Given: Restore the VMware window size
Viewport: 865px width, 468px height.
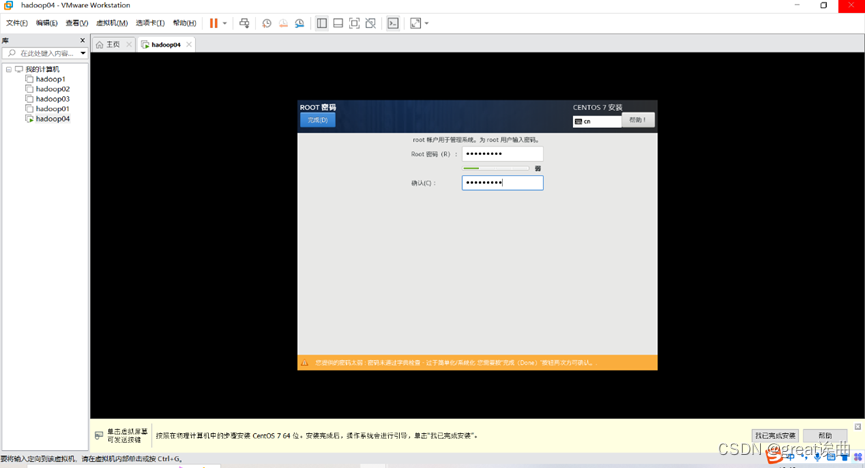Looking at the screenshot, I should 824,5.
